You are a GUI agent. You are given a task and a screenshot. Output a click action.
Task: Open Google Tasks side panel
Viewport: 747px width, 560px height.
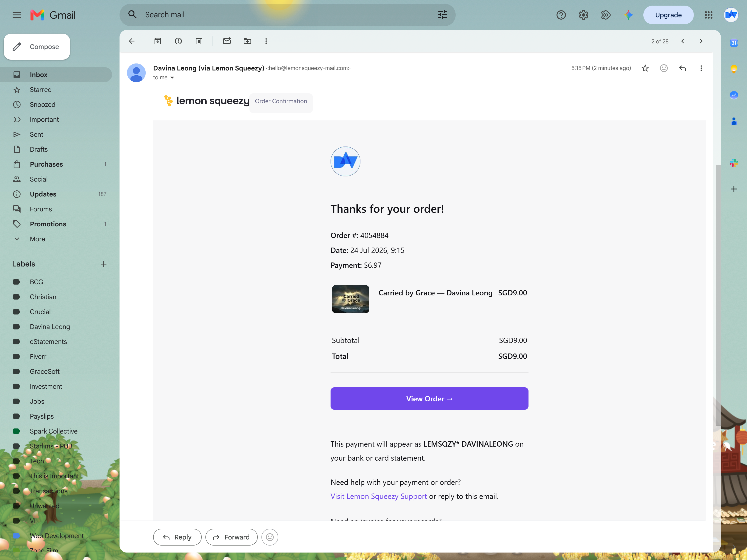click(734, 95)
